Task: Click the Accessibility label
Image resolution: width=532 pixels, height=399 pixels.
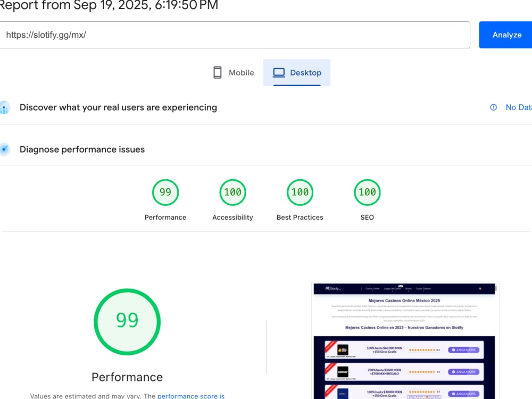Action: click(232, 218)
